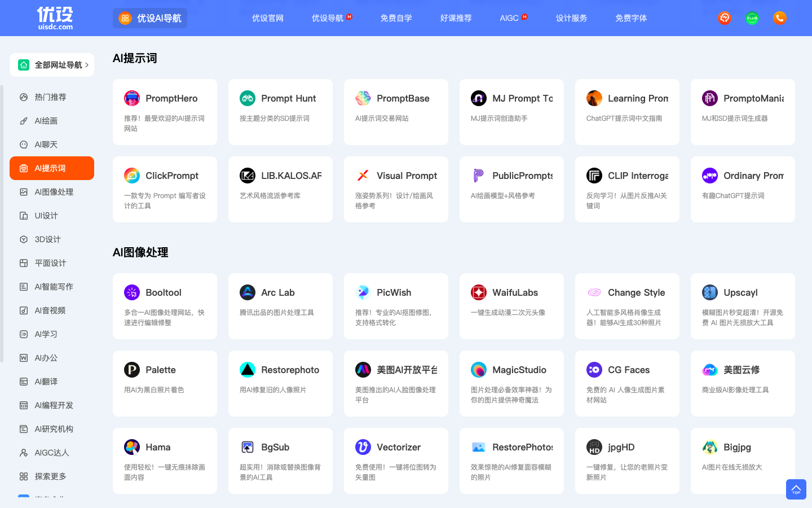The width and height of the screenshot is (812, 508).
Task: Click the uisdc.com site logo
Action: 55,18
